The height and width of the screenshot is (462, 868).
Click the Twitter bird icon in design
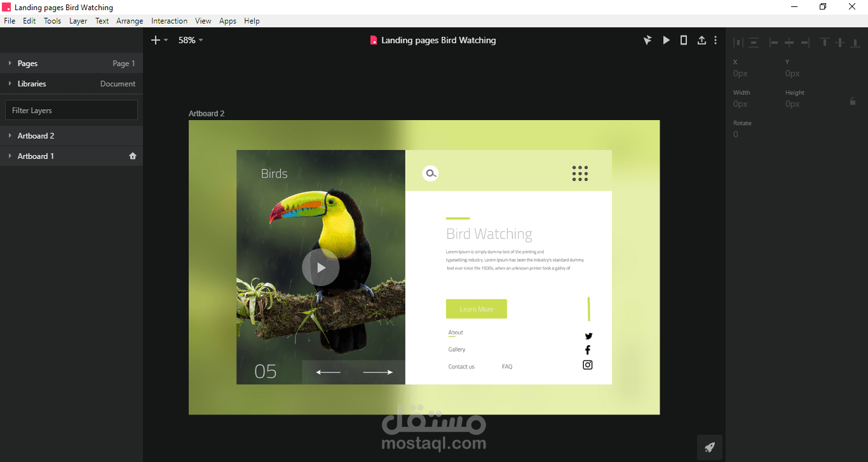[588, 336]
